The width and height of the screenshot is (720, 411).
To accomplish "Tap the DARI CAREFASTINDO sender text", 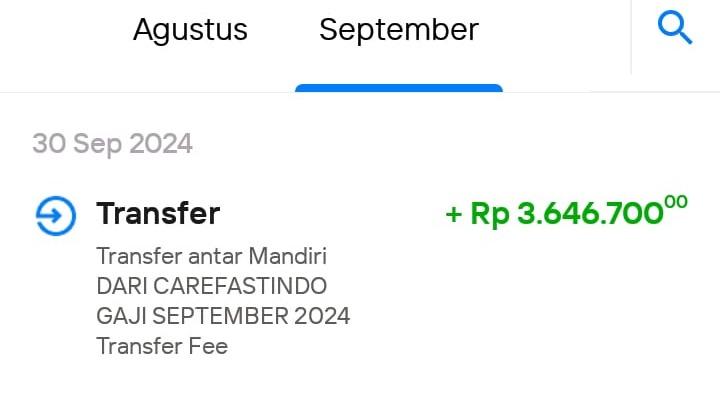I will click(x=211, y=286).
